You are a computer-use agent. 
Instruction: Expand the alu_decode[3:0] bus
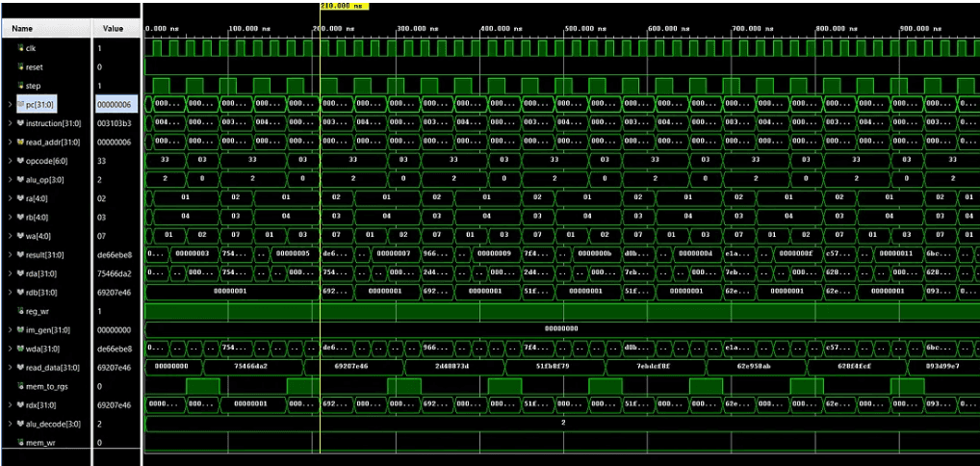pyautogui.click(x=11, y=424)
